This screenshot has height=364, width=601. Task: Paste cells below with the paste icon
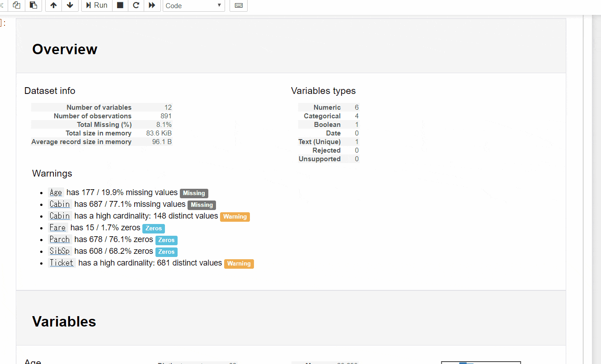pos(33,5)
